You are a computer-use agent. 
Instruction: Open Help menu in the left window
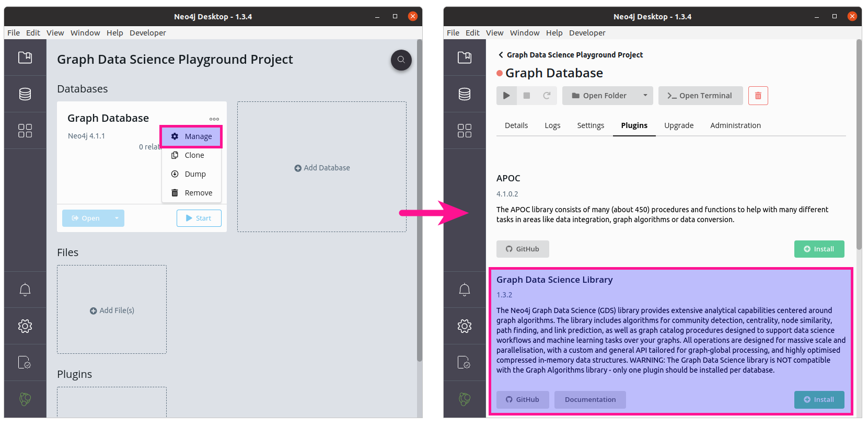(115, 33)
